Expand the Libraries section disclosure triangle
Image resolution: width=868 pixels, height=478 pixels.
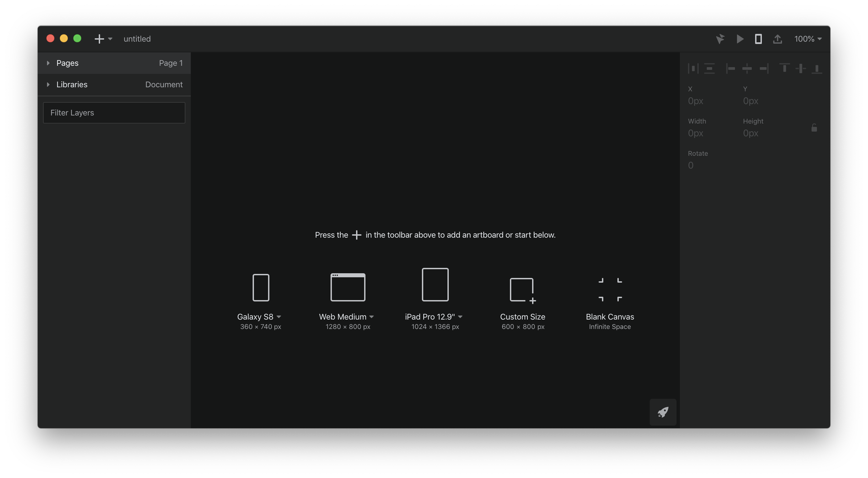pos(48,85)
